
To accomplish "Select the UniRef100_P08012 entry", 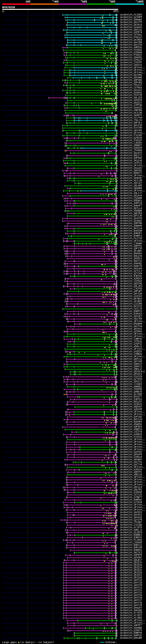I will [x=131, y=37].
